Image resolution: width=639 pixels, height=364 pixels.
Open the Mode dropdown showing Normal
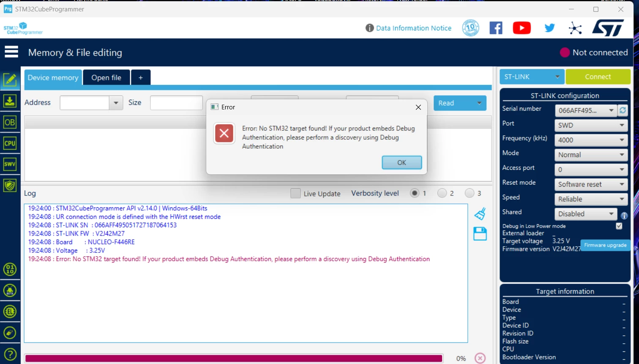click(591, 155)
